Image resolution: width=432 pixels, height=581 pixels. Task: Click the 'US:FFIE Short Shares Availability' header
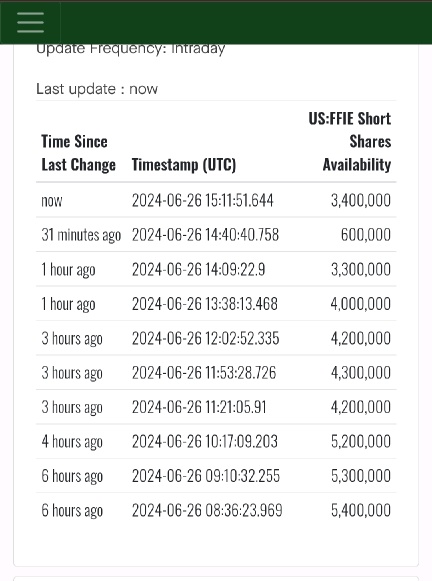pos(349,142)
